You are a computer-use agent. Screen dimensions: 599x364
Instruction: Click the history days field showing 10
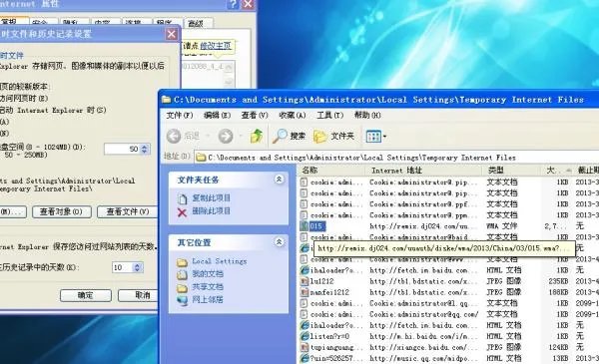point(123,267)
